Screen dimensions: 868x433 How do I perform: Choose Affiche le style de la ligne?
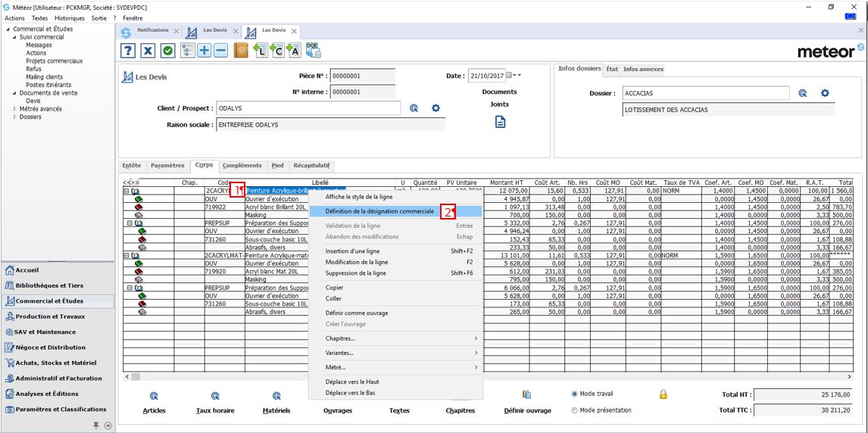[x=396, y=196]
